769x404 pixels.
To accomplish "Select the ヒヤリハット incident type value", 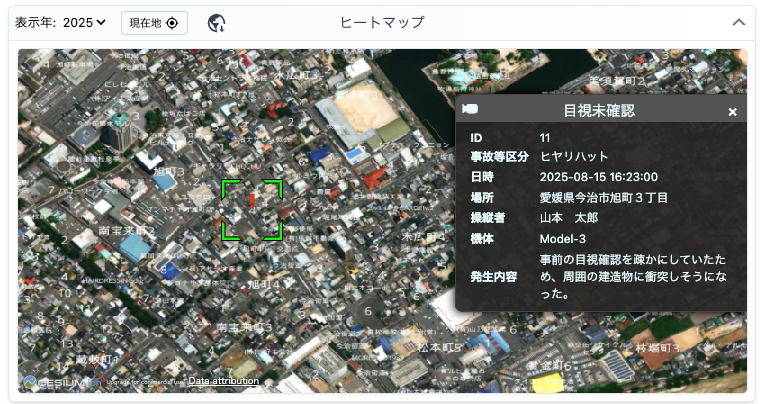I will (x=574, y=156).
